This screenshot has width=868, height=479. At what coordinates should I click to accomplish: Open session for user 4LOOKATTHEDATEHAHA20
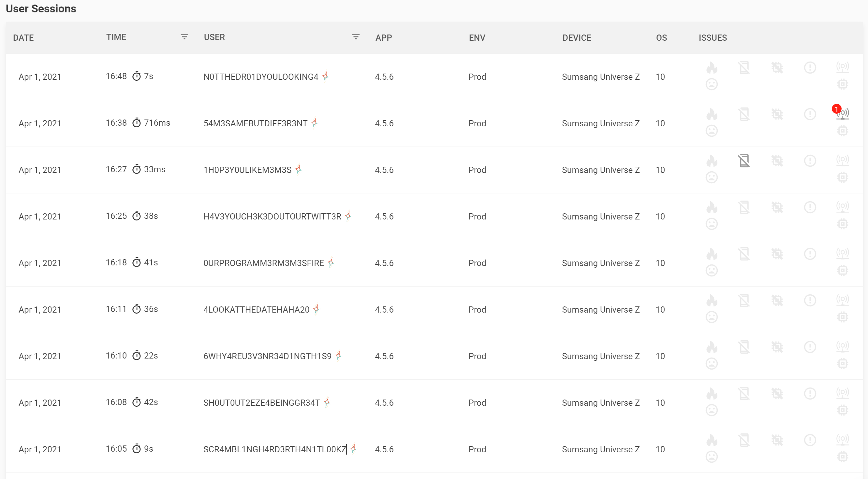(257, 309)
